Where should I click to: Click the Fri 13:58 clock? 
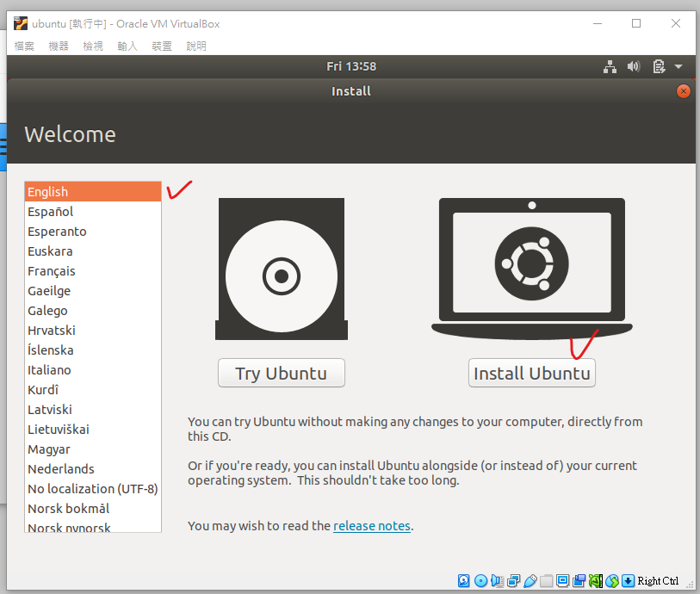(351, 66)
